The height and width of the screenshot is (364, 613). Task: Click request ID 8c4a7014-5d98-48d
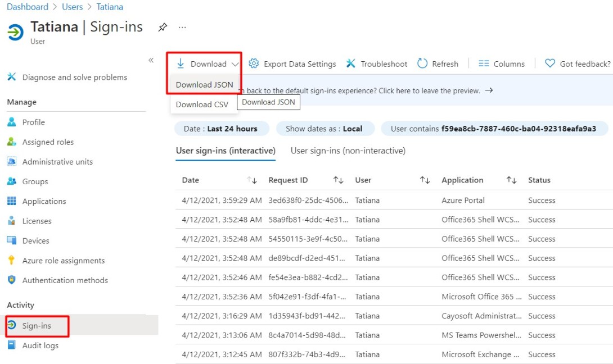[307, 335]
